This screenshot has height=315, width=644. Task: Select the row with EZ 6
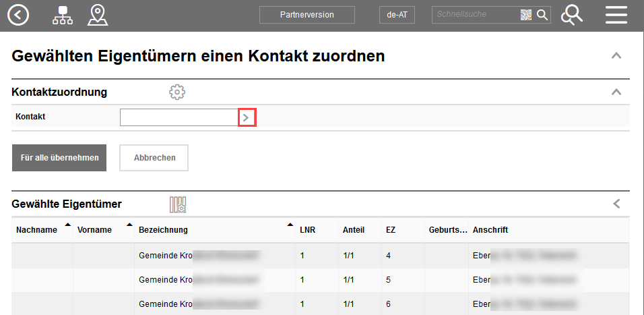click(x=321, y=304)
